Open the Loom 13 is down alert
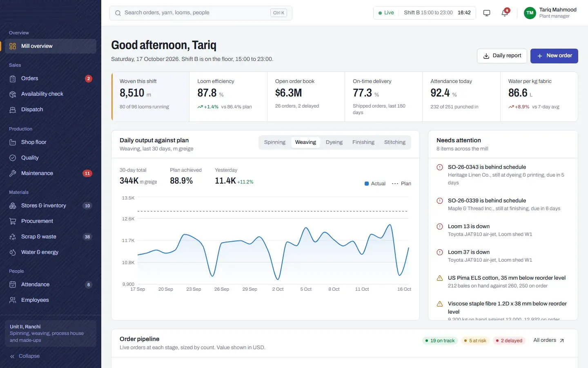 (x=503, y=230)
